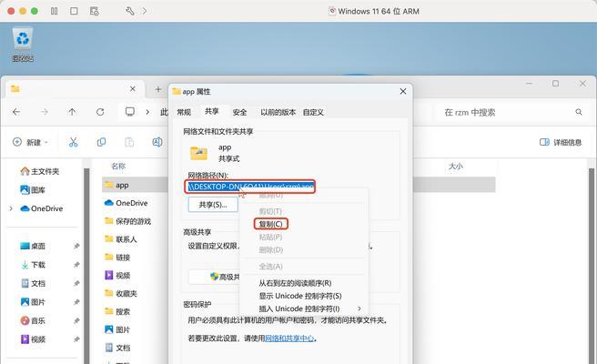Image resolution: width=597 pixels, height=364 pixels.
Task: Click the This PC monitor icon in address bar
Action: coord(130,112)
